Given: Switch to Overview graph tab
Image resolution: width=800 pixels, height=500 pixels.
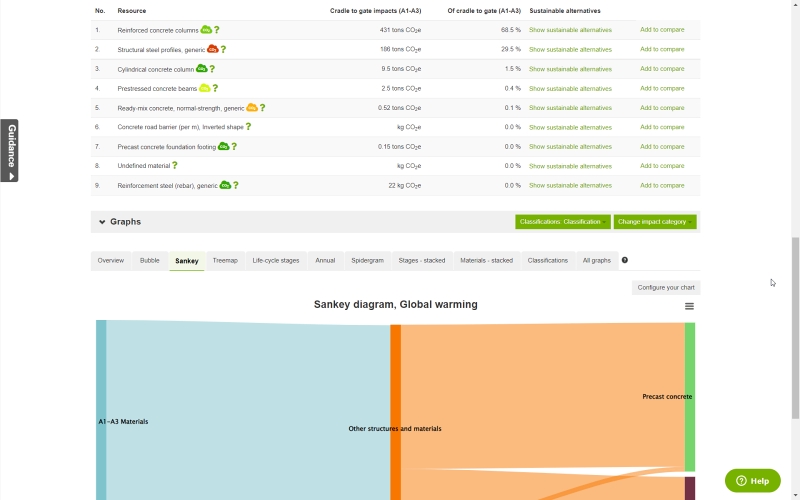Looking at the screenshot, I should point(111,261).
